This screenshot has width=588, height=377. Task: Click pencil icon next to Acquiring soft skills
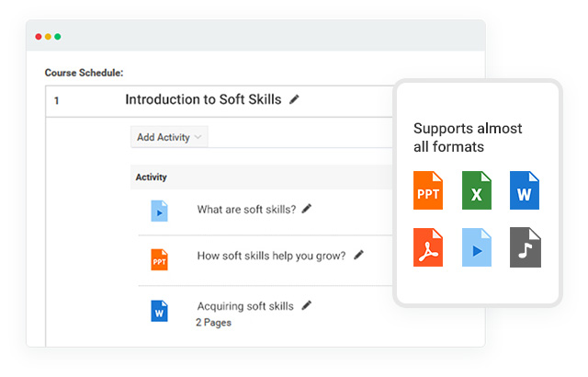(307, 305)
